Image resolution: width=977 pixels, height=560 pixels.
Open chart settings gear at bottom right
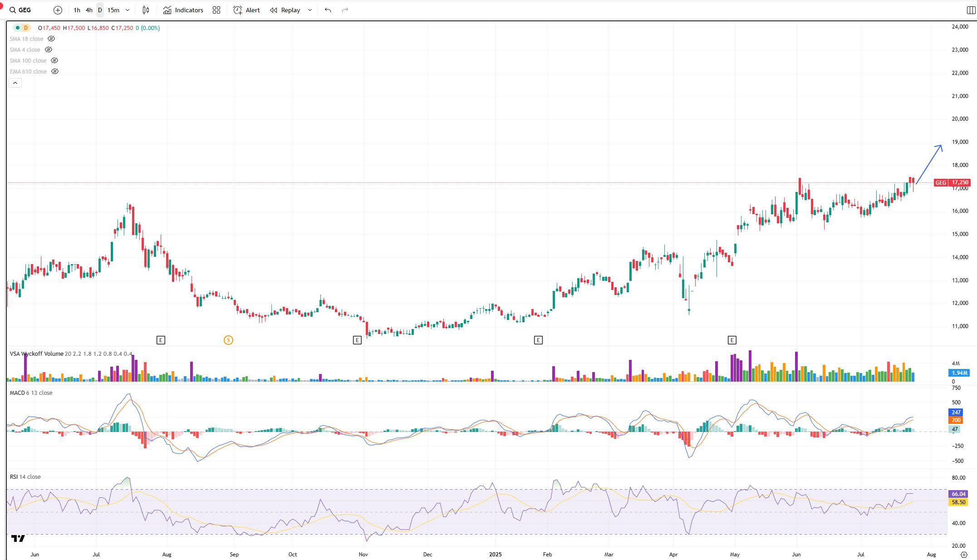click(964, 555)
